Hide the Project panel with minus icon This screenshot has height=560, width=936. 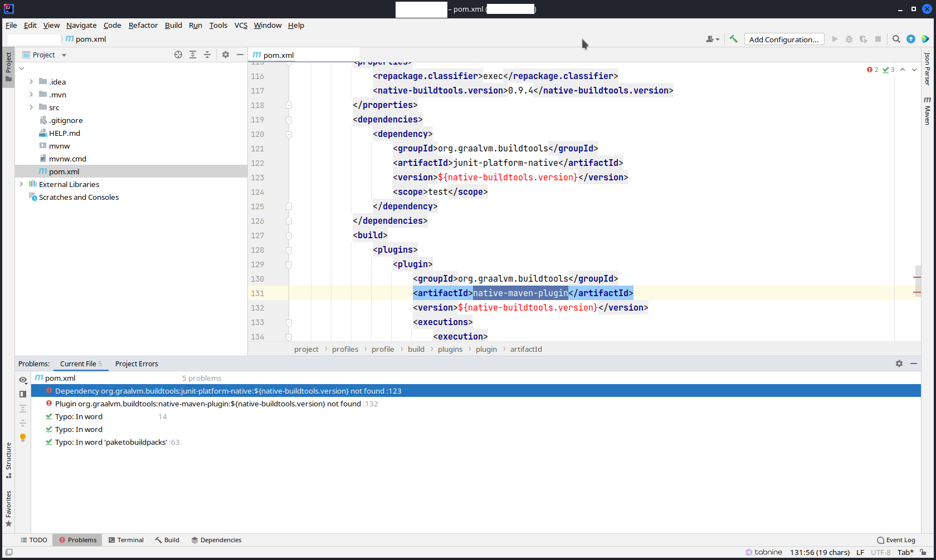coord(240,55)
